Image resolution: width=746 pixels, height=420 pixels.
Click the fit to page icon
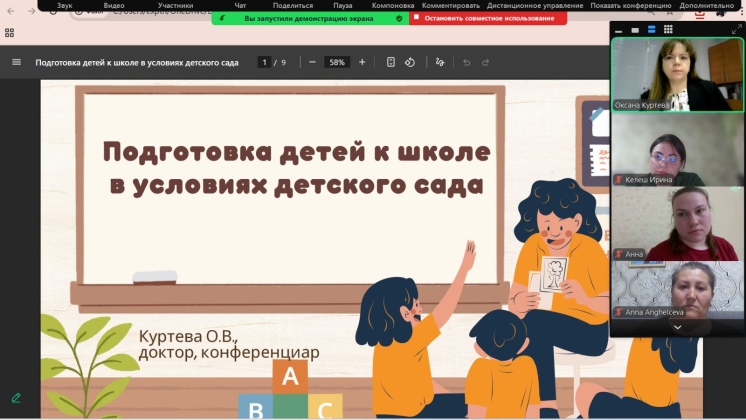pyautogui.click(x=391, y=62)
